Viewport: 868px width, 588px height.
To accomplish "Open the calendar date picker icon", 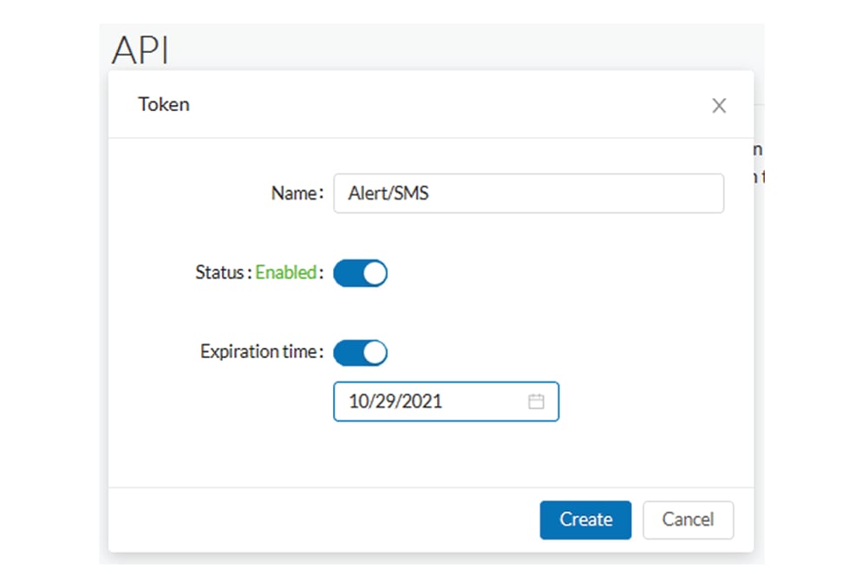I will coord(536,402).
